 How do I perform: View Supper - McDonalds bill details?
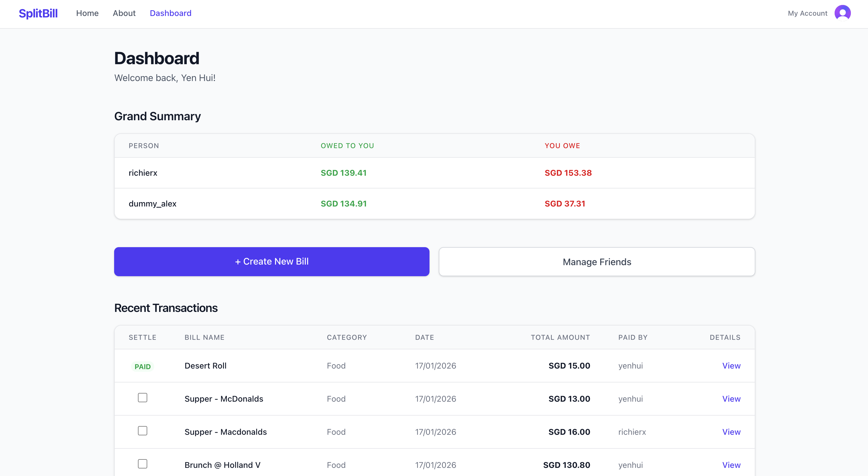[731, 398]
